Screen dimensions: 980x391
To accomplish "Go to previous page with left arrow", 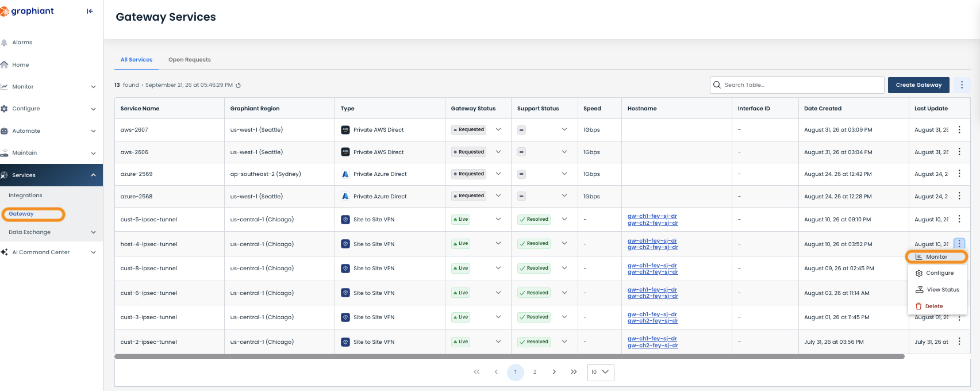I will point(496,372).
